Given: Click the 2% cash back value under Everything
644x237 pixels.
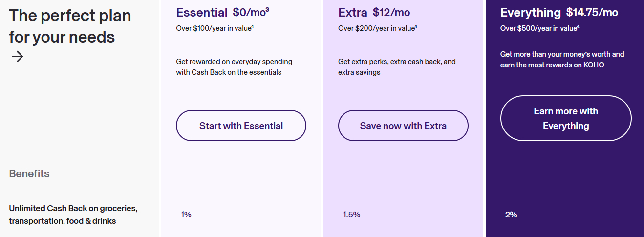Looking at the screenshot, I should click(511, 215).
